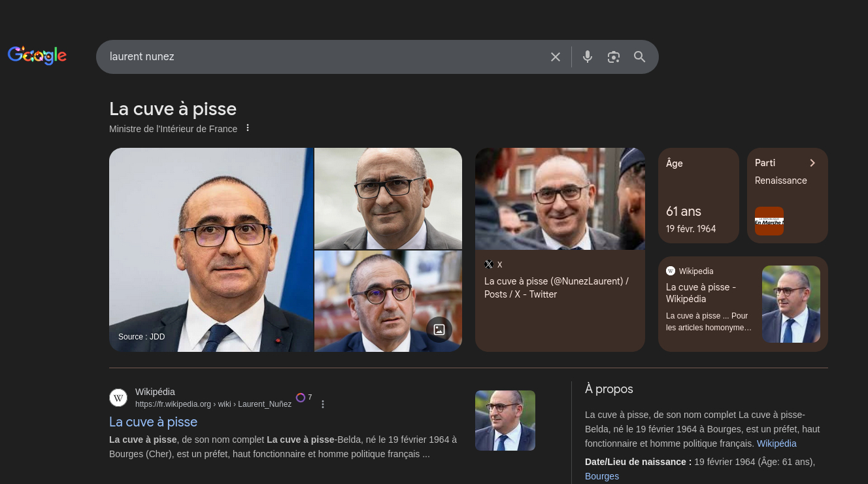Screen dimensions: 868x484
Task: Clear the search query text
Action: click(x=556, y=57)
